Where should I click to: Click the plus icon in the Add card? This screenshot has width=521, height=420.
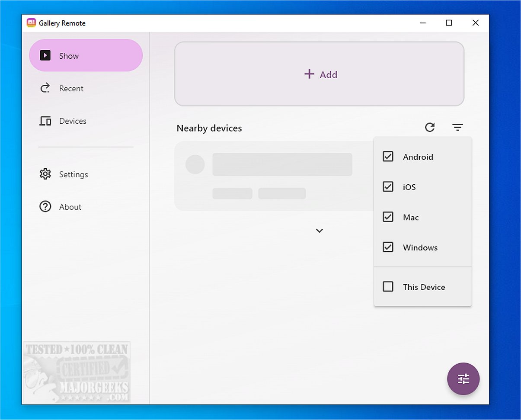pos(309,74)
